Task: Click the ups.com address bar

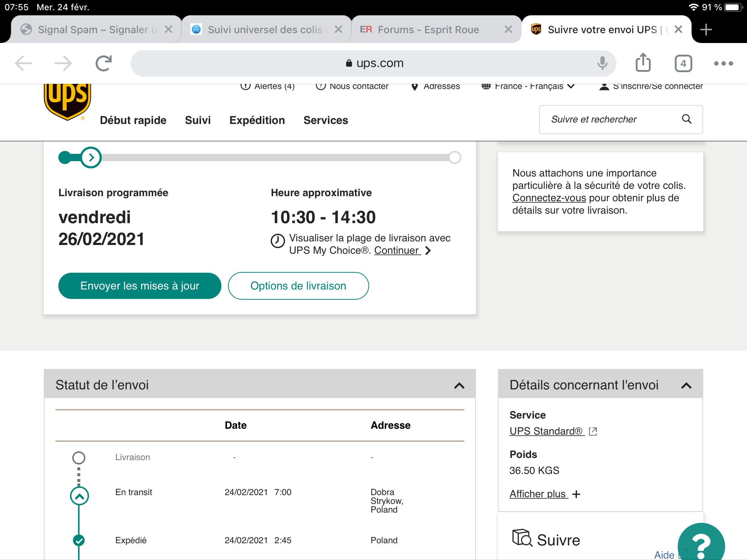Action: pos(373,63)
